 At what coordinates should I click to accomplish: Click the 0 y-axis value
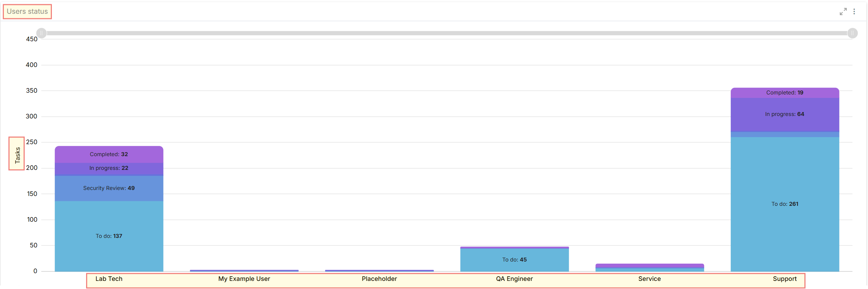tap(35, 271)
